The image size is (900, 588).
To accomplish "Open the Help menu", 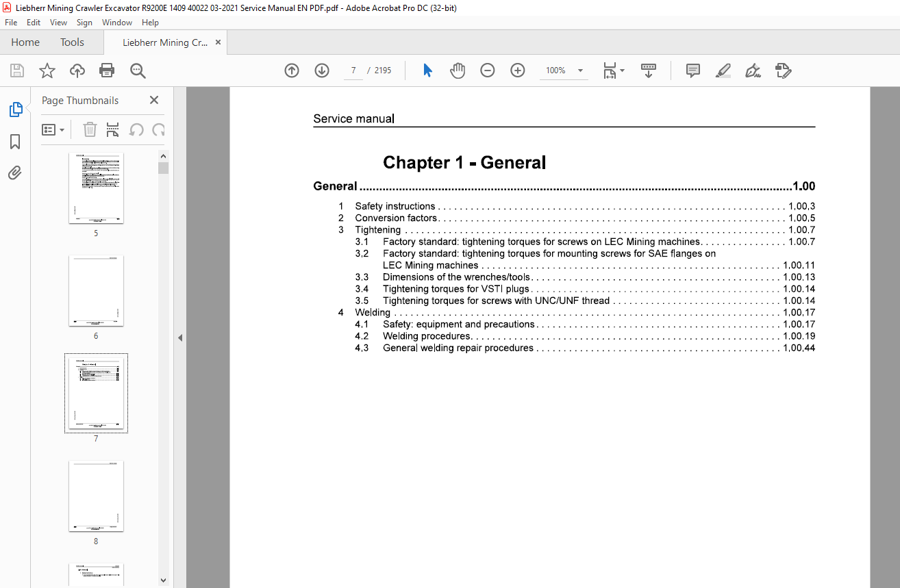I will pos(150,23).
